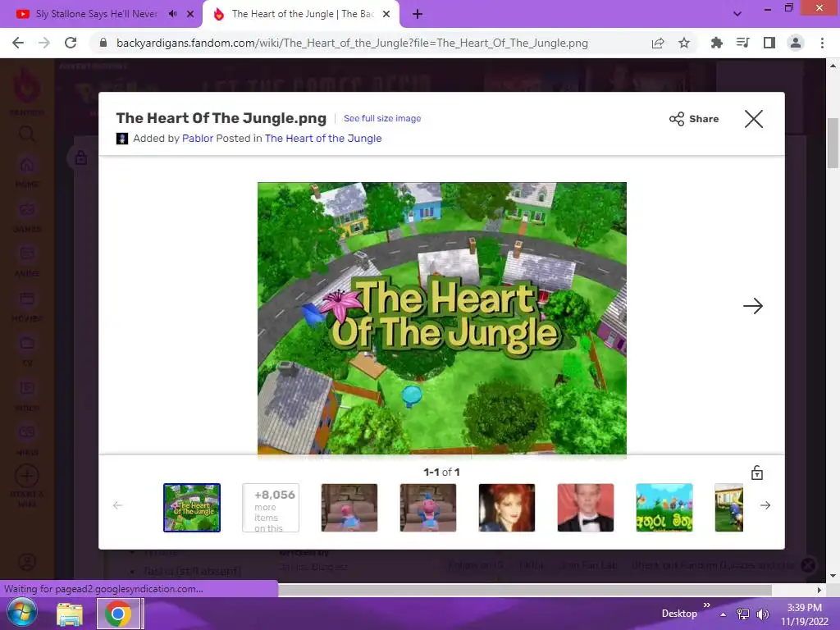Select the Heart Of The Jungle thumbnail

(x=192, y=507)
